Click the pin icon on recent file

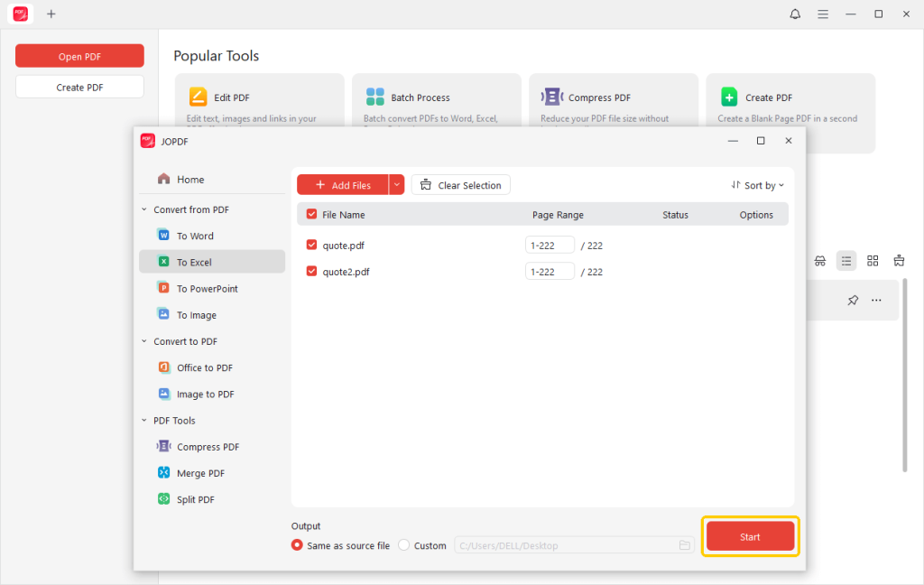click(x=853, y=301)
